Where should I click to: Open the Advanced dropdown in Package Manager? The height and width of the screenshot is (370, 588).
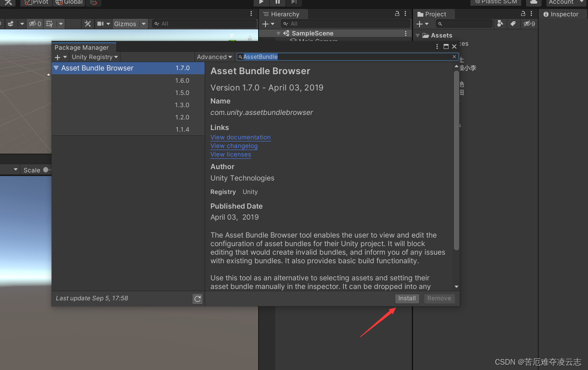tap(214, 57)
